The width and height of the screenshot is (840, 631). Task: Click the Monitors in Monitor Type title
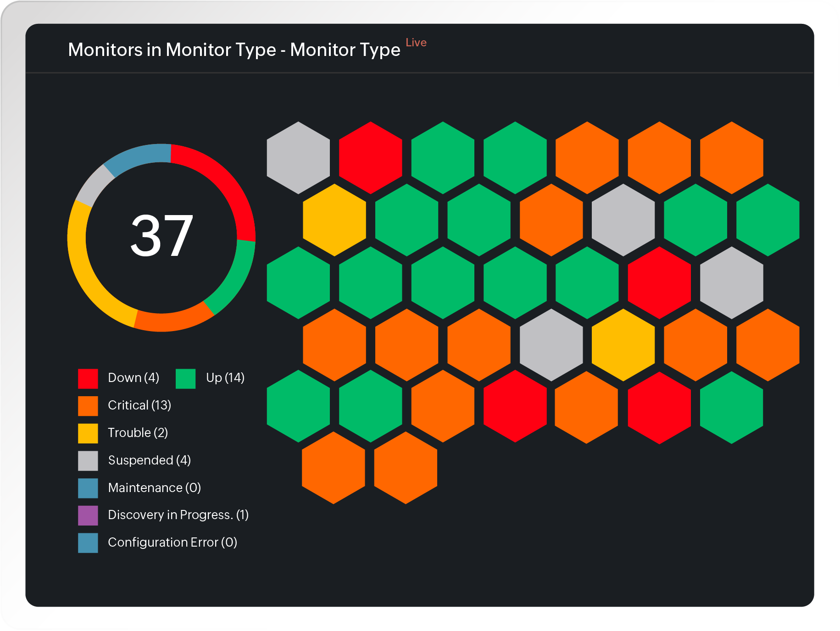click(234, 50)
